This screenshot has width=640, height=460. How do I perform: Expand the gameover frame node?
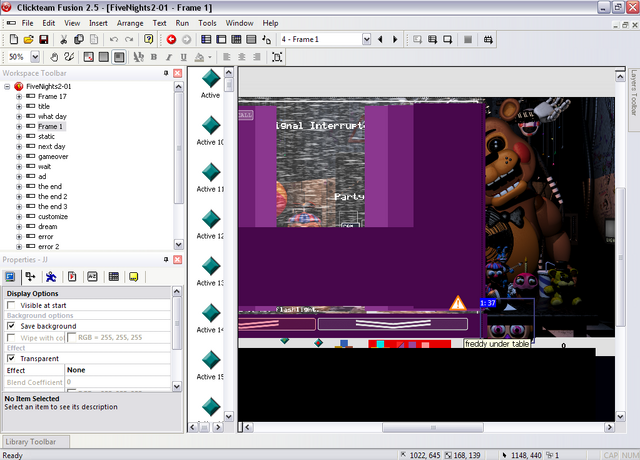(x=19, y=157)
